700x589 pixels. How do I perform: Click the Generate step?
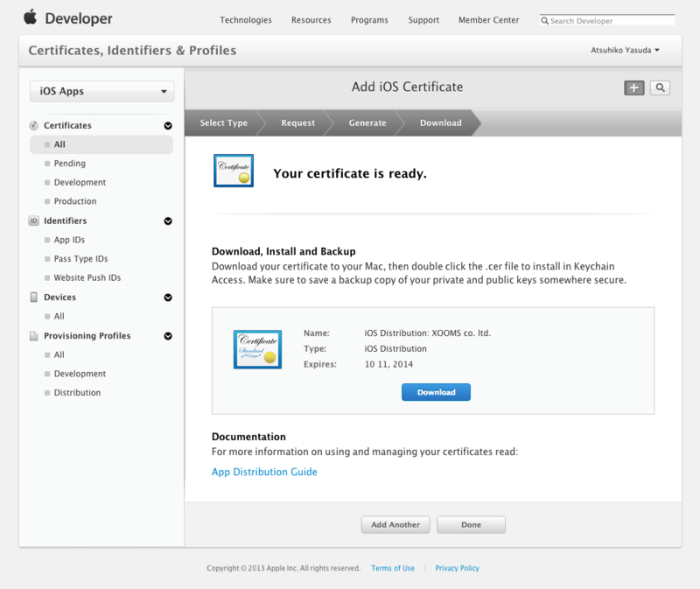[x=367, y=123]
